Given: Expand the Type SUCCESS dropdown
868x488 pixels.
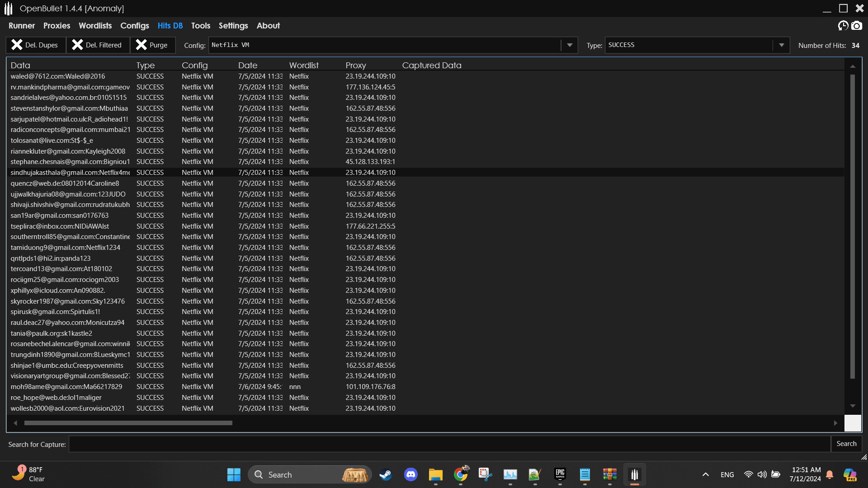Looking at the screenshot, I should point(781,45).
